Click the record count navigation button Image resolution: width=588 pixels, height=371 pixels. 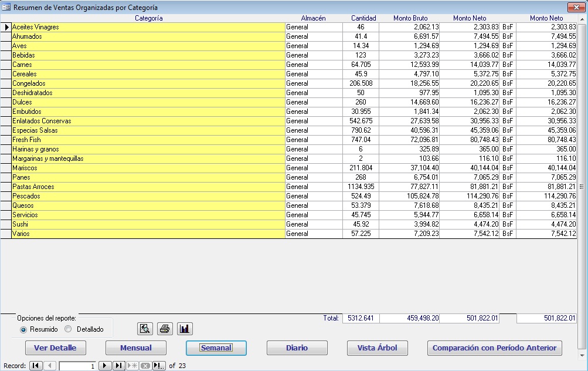pos(159,365)
